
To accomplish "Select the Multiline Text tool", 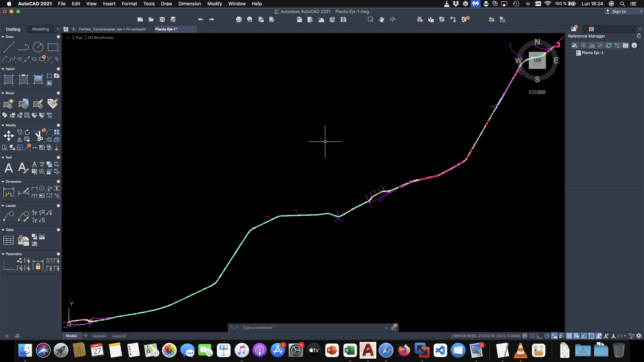I will pos(9,168).
